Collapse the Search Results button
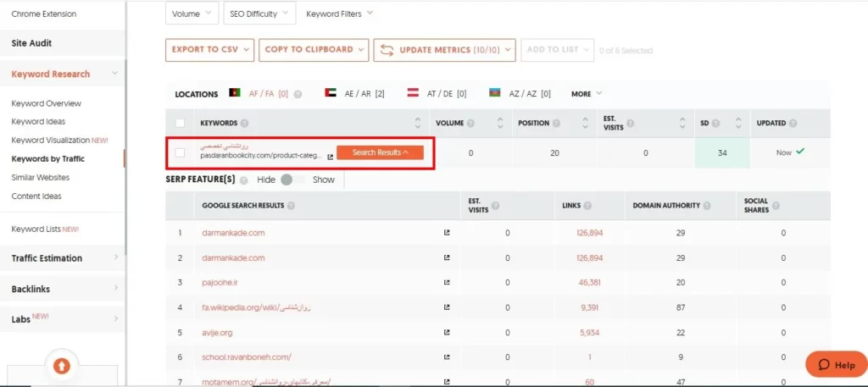 pos(380,152)
